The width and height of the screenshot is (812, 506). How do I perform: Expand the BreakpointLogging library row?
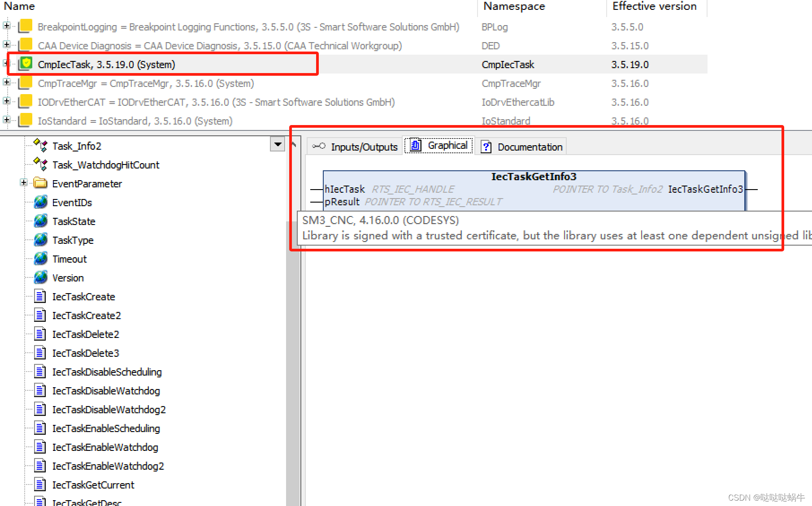click(6, 26)
